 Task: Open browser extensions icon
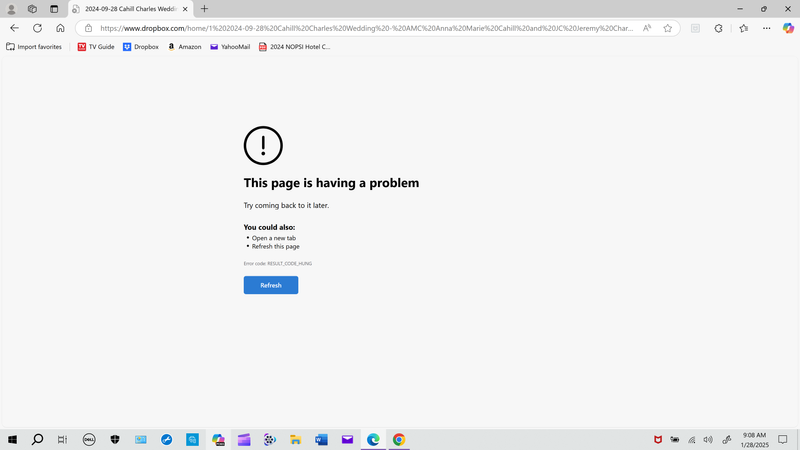tap(718, 28)
